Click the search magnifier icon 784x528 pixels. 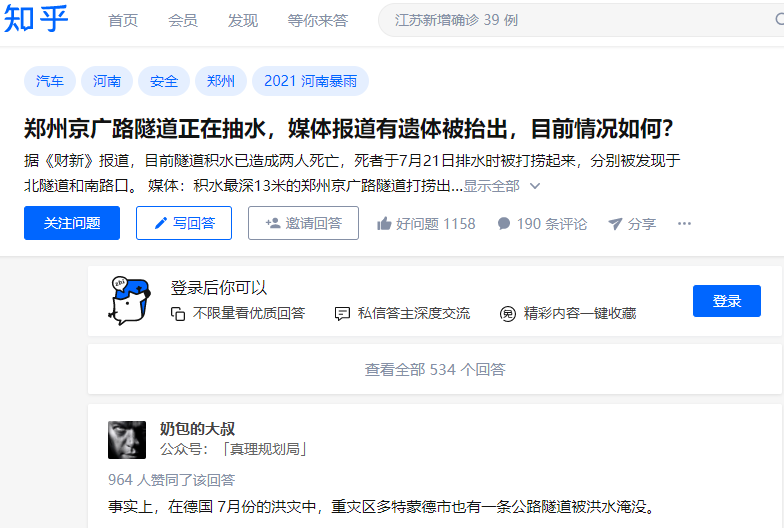(x=779, y=20)
